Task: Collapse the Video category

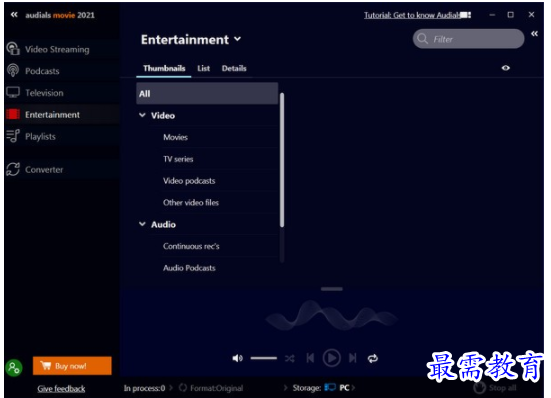Action: point(142,115)
